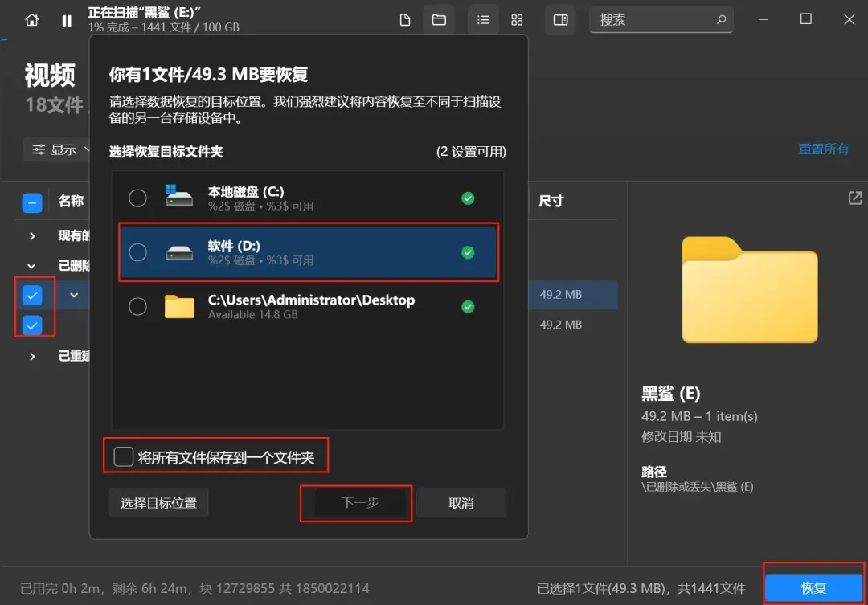Click the 重置所有 link
Screen dimensions: 868x605
pyautogui.click(x=824, y=149)
